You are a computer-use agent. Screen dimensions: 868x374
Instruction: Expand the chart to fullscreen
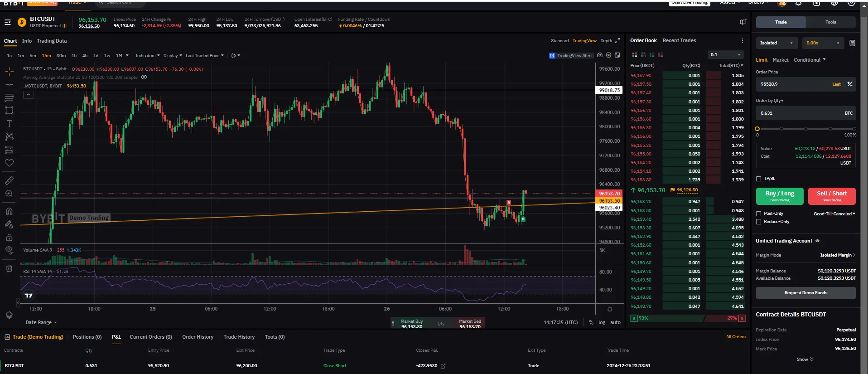pos(617,55)
